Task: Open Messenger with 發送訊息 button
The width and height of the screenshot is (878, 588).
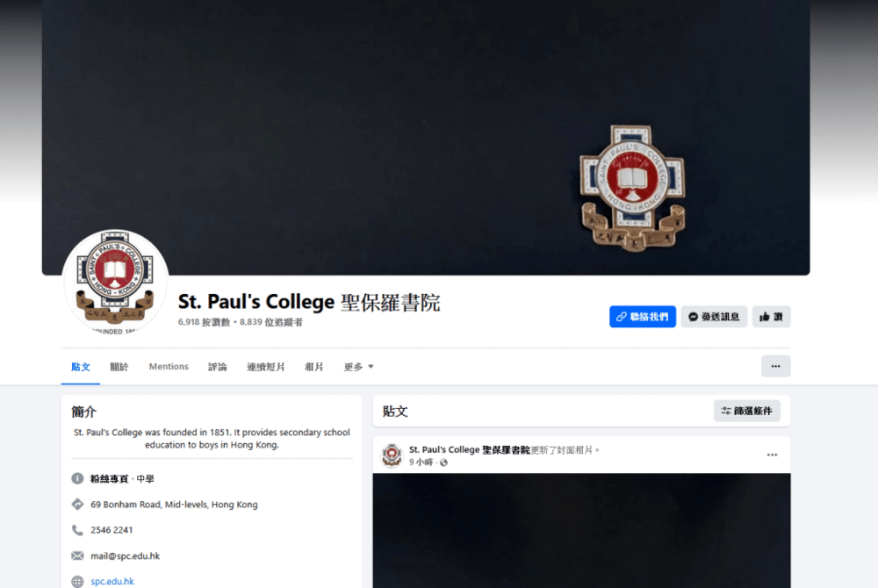Action: tap(714, 317)
